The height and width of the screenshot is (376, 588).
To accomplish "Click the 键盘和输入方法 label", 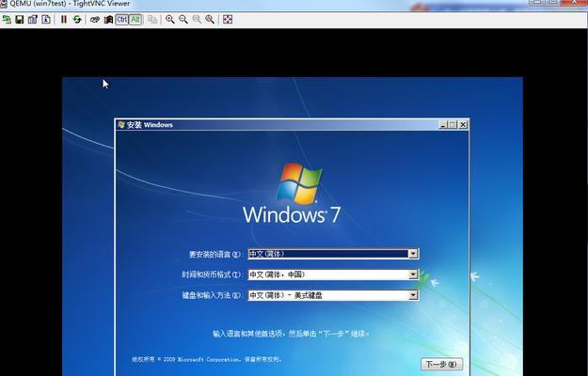I will coord(213,295).
